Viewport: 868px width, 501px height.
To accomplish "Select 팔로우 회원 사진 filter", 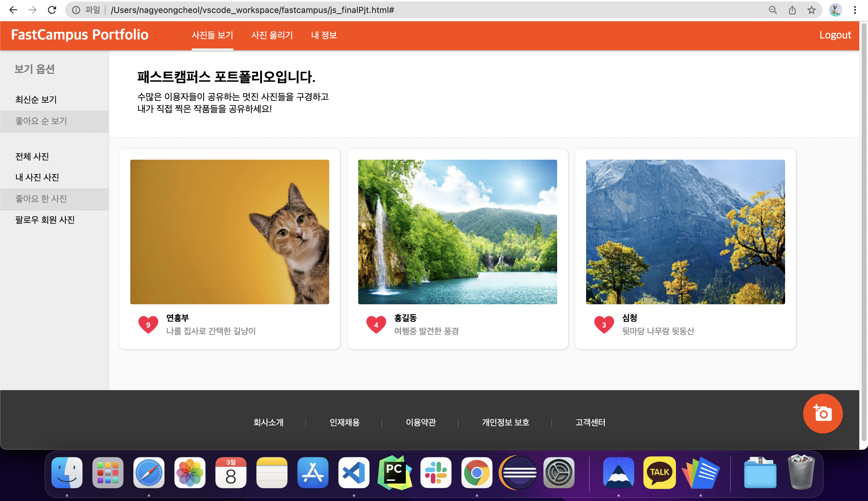I will (45, 220).
